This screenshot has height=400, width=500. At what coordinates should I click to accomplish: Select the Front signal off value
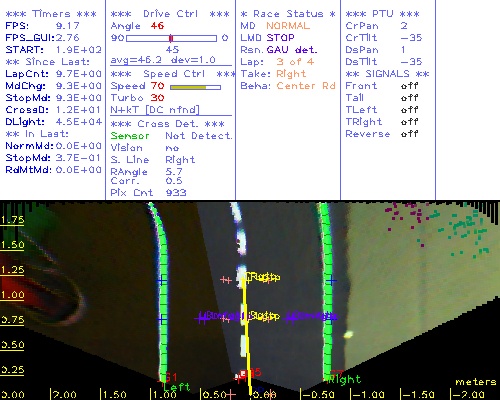click(x=409, y=86)
